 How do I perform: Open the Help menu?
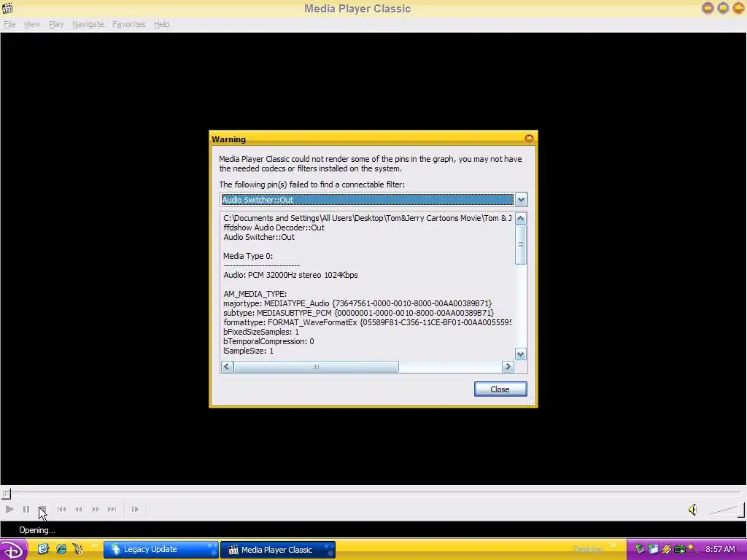(161, 24)
